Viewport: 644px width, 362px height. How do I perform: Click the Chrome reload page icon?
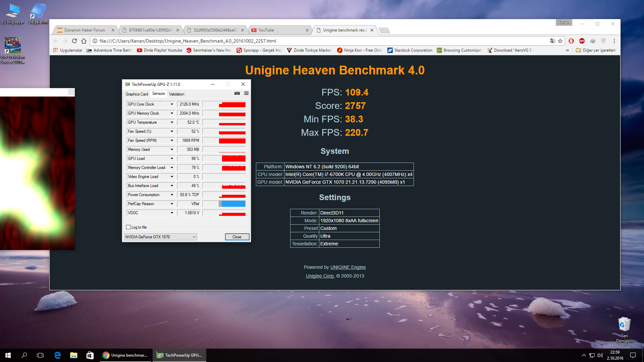click(x=74, y=41)
